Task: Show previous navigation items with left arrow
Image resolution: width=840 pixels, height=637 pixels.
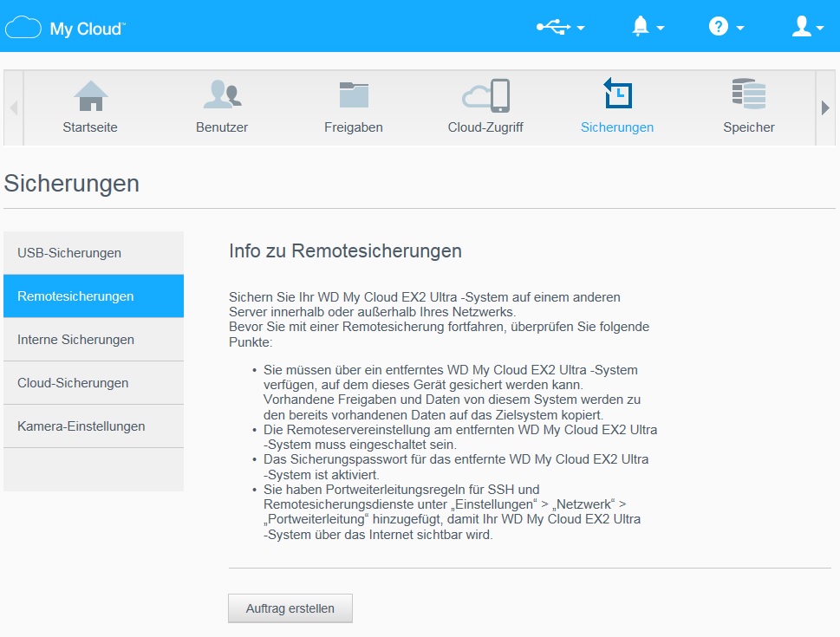Action: [14, 107]
